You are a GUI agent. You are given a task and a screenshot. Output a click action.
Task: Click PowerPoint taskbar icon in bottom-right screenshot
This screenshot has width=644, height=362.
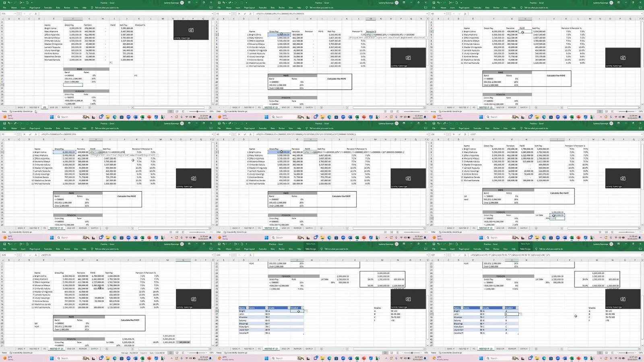pyautogui.click(x=578, y=358)
